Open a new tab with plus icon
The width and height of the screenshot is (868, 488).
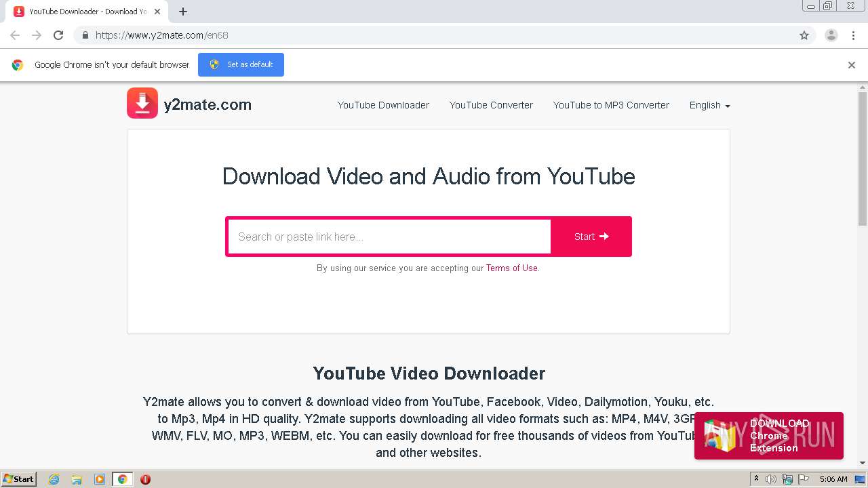(x=183, y=12)
